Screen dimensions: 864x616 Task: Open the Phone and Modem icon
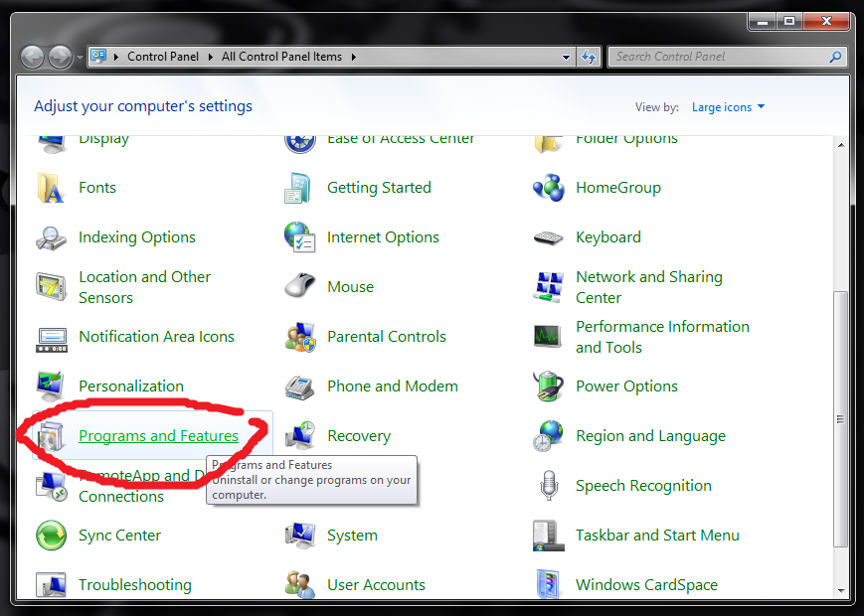click(x=299, y=386)
